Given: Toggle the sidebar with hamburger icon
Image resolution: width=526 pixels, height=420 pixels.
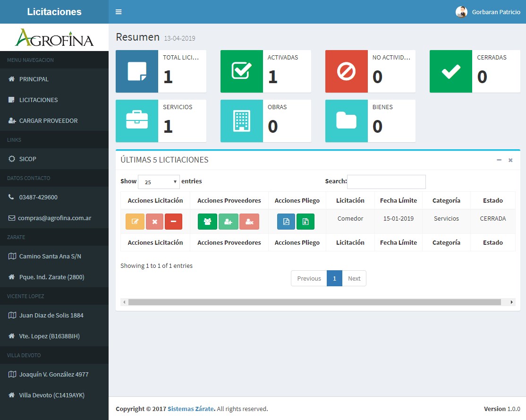Looking at the screenshot, I should pyautogui.click(x=119, y=12).
